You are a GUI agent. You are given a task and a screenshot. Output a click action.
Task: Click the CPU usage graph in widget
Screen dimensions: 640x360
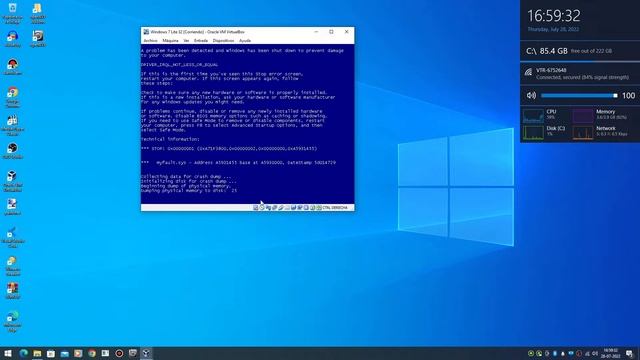(x=533, y=116)
